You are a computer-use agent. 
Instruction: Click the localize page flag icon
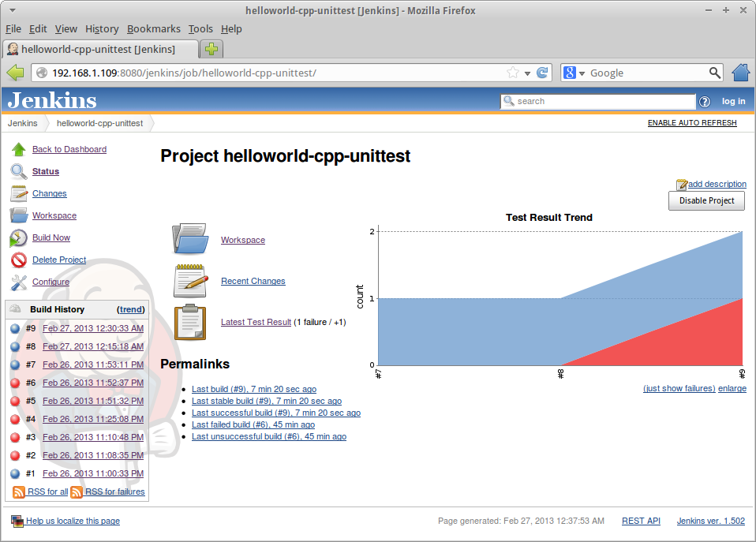point(17,521)
